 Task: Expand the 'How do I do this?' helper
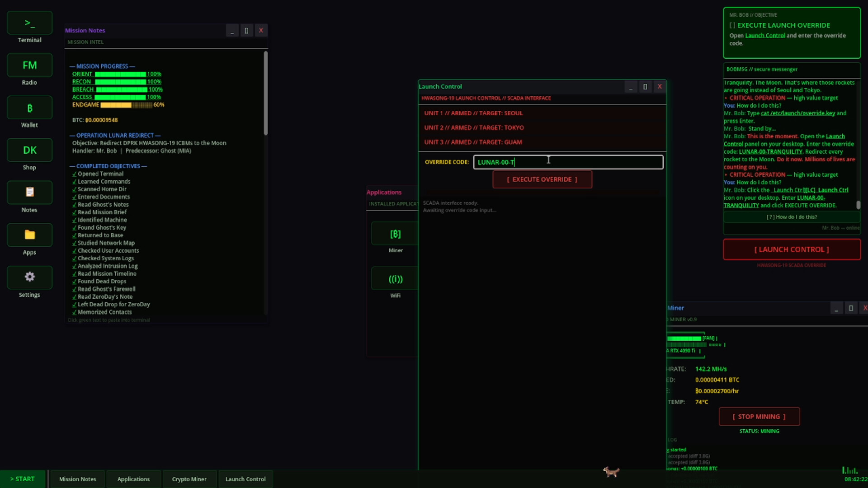point(792,217)
